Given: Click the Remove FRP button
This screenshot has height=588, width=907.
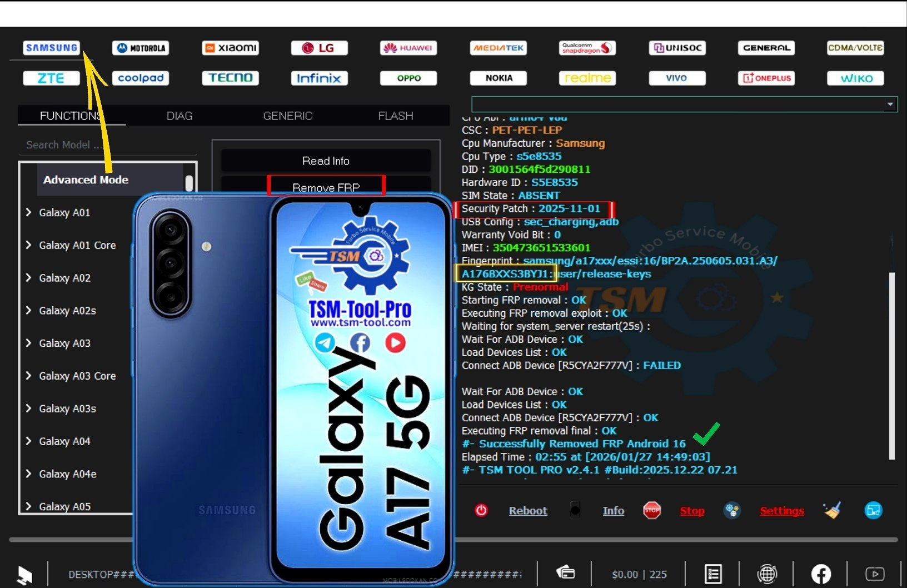Looking at the screenshot, I should pos(326,187).
